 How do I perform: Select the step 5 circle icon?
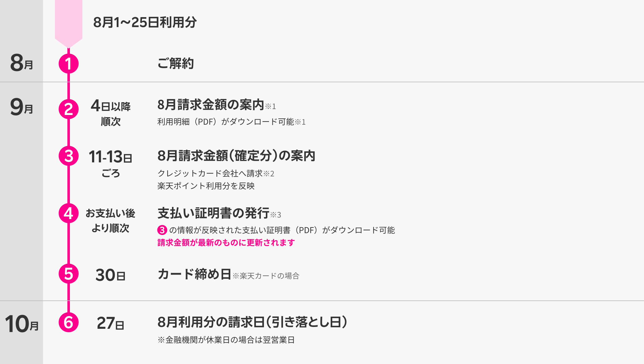click(69, 274)
